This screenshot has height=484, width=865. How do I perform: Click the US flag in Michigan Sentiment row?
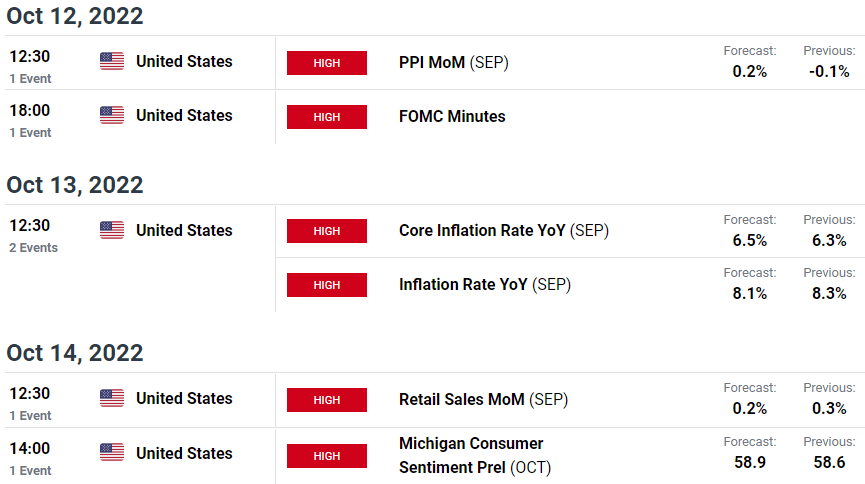coord(112,452)
